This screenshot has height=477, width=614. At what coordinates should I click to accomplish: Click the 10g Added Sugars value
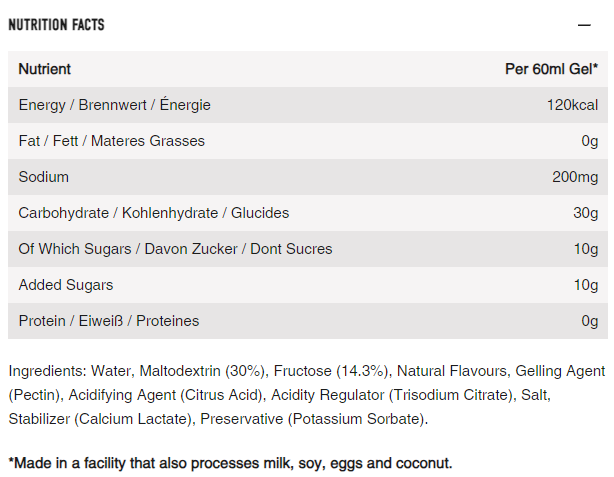coord(585,285)
